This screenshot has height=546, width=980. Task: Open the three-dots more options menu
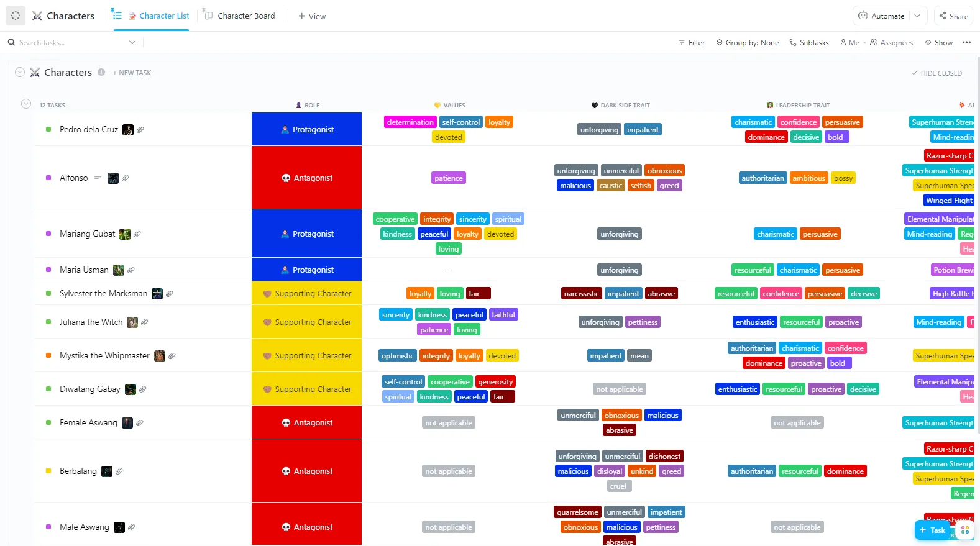coord(966,42)
